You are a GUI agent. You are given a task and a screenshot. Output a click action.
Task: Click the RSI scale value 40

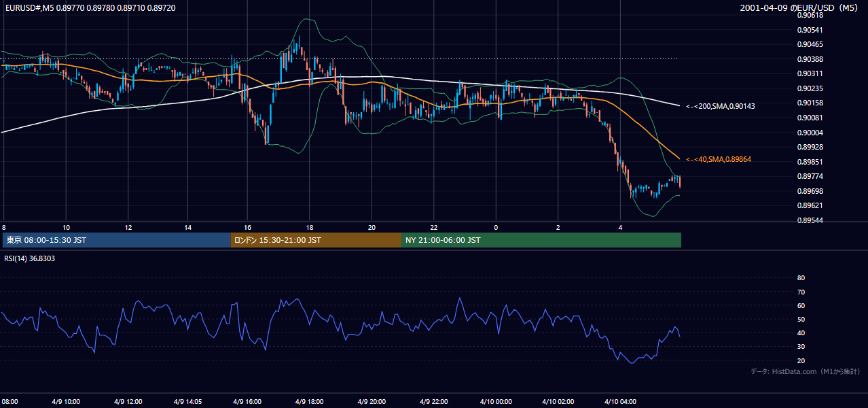click(801, 333)
